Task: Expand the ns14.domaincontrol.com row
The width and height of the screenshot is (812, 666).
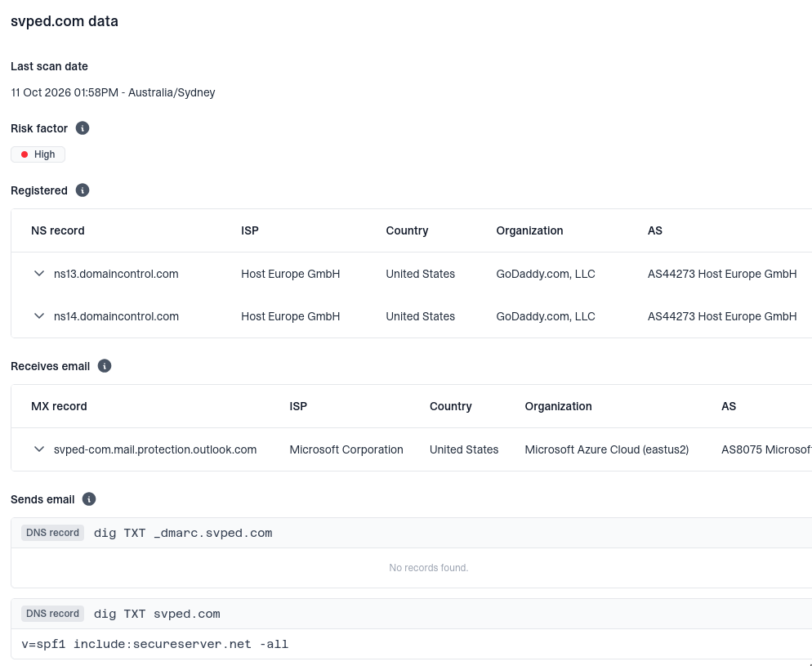Action: 39,316
